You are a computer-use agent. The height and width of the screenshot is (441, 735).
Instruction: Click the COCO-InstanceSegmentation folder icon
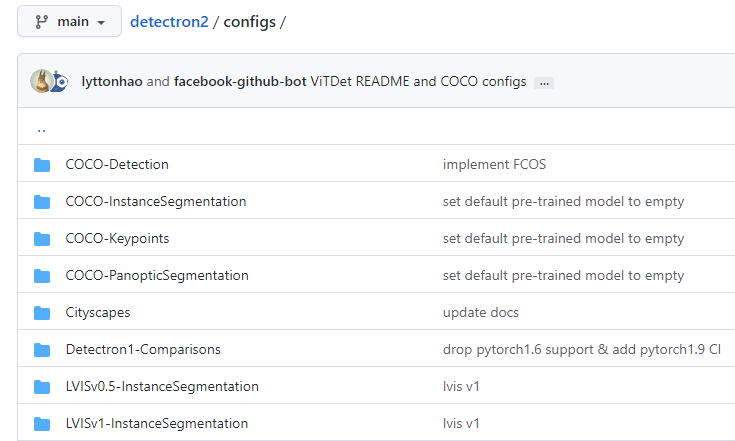point(42,202)
